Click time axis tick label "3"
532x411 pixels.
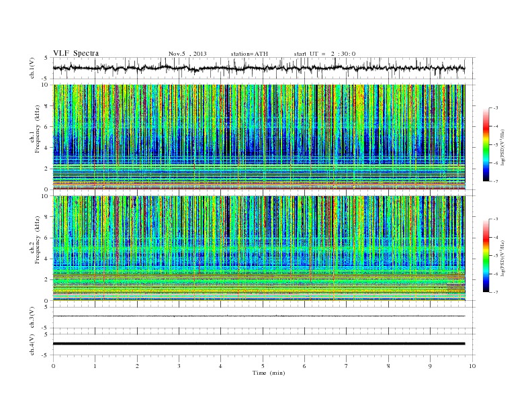tap(179, 366)
